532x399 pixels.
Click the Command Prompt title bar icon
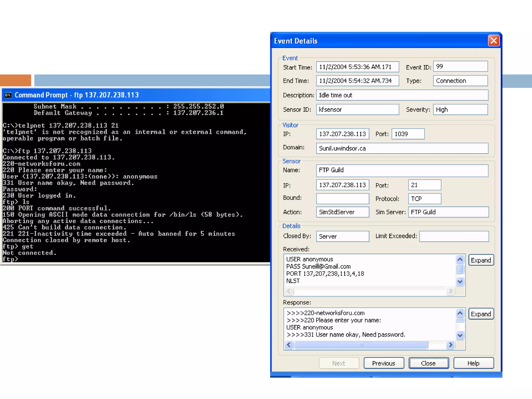point(8,95)
